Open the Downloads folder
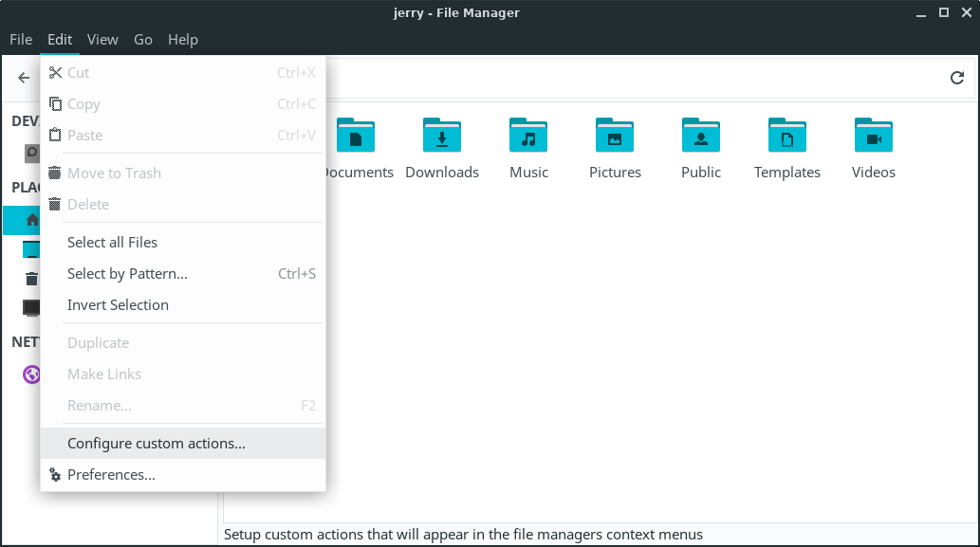The height and width of the screenshot is (547, 980). 442,137
